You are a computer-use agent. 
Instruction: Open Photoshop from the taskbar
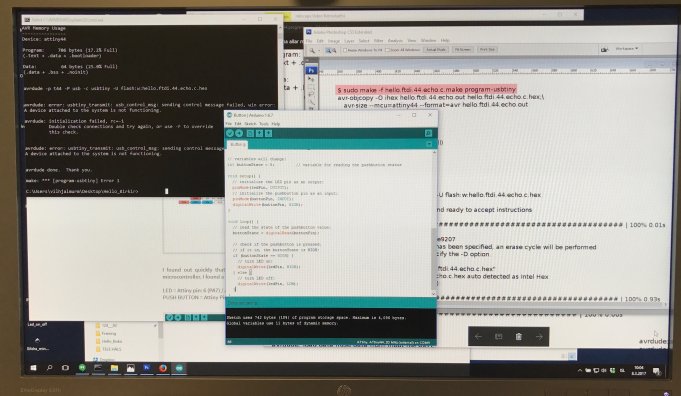coord(146,368)
